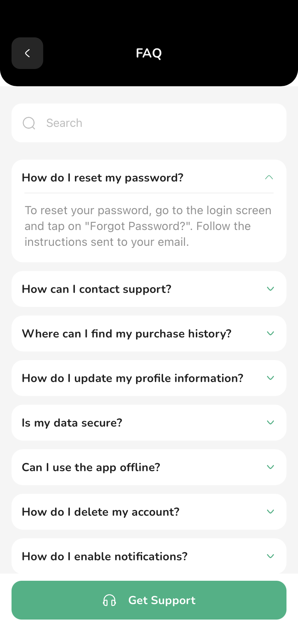Click the reset password answer text
Image resolution: width=298 pixels, height=644 pixels.
(148, 226)
